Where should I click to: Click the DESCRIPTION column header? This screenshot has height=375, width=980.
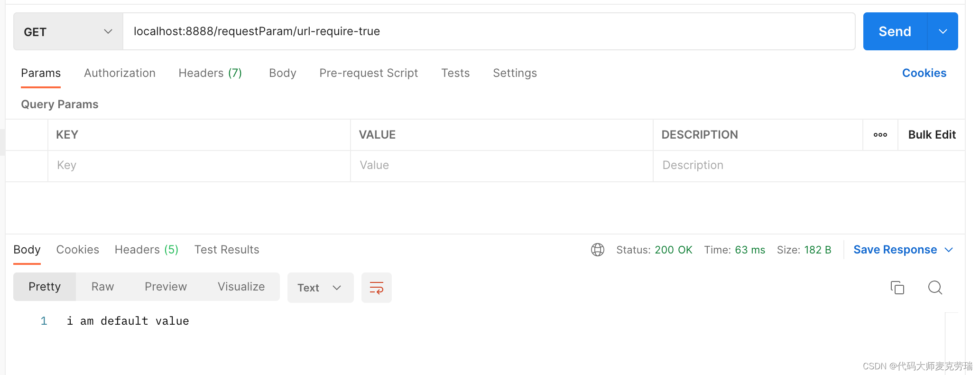coord(700,135)
